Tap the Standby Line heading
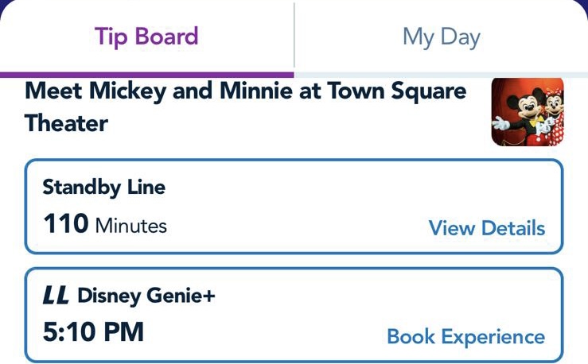This screenshot has width=588, height=364. tap(103, 188)
